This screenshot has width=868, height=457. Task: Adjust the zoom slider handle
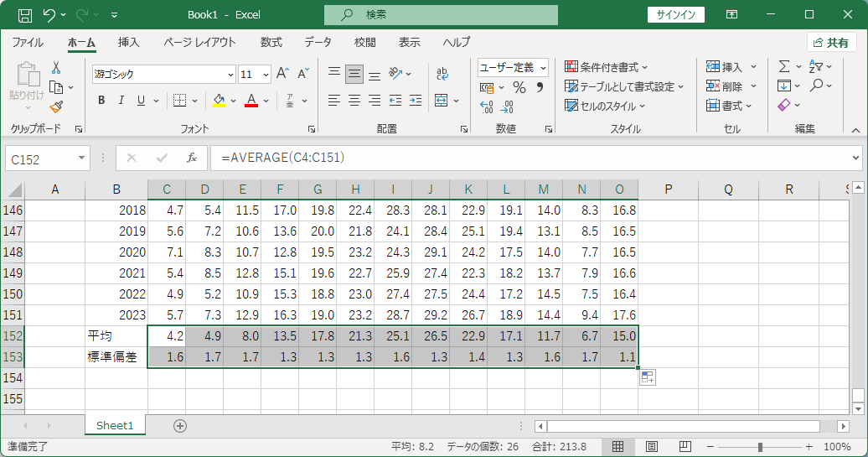(x=760, y=447)
